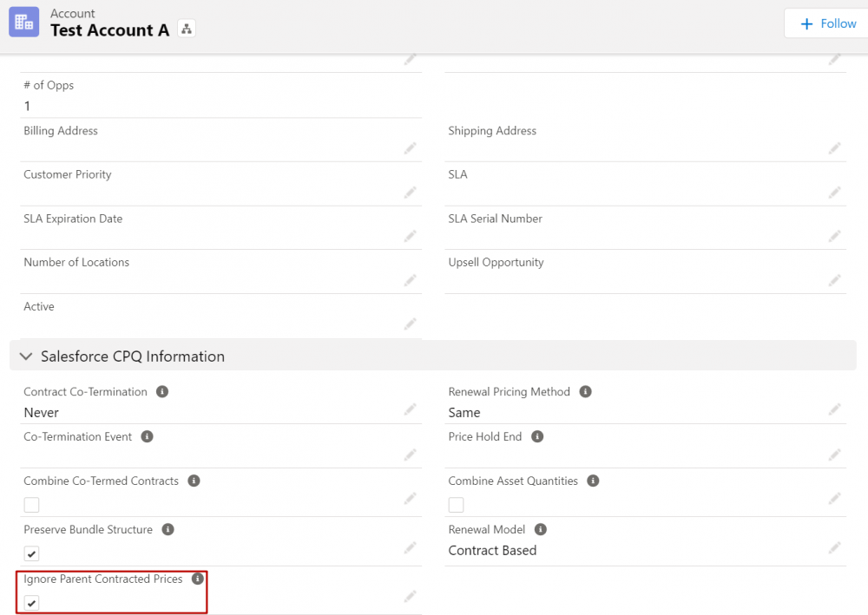Image resolution: width=868 pixels, height=615 pixels.
Task: Show info for Renewal Pricing Method
Action: coord(585,391)
